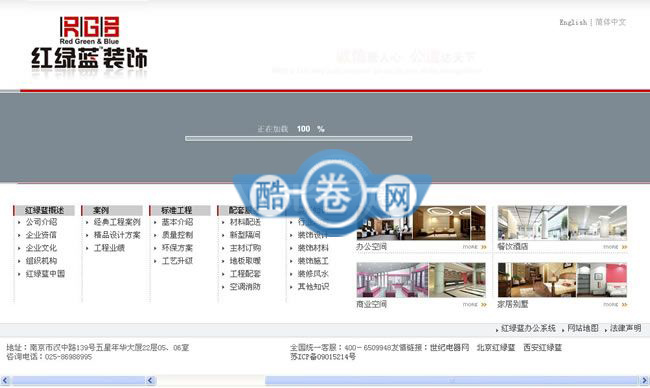650x388 pixels.
Task: Open 企业资信 page
Action: pyautogui.click(x=41, y=235)
